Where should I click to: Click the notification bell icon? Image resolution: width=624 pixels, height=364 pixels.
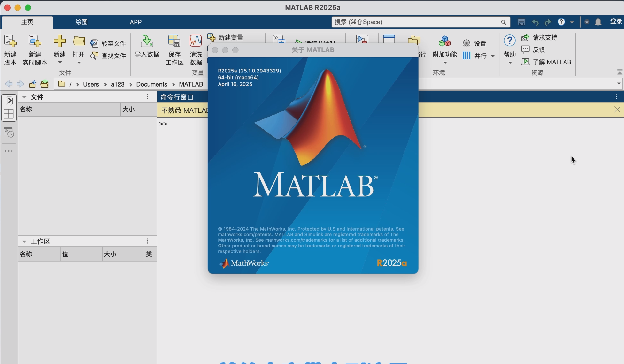pyautogui.click(x=598, y=22)
